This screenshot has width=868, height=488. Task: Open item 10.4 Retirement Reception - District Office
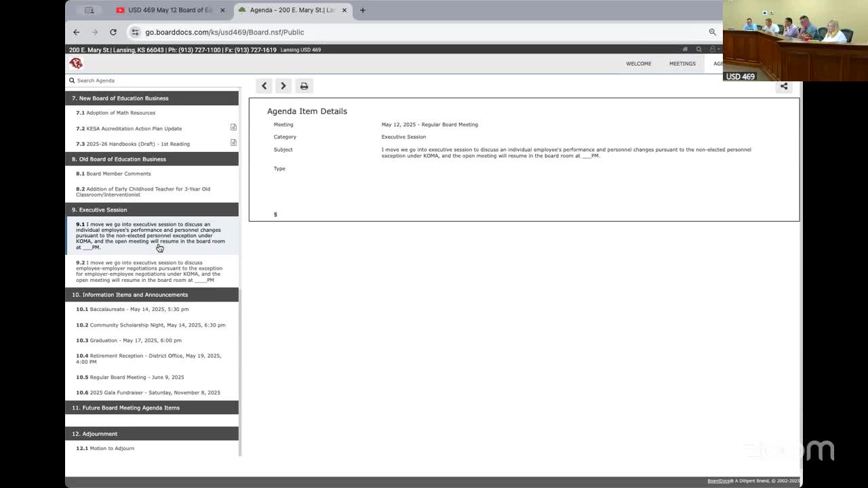click(149, 359)
